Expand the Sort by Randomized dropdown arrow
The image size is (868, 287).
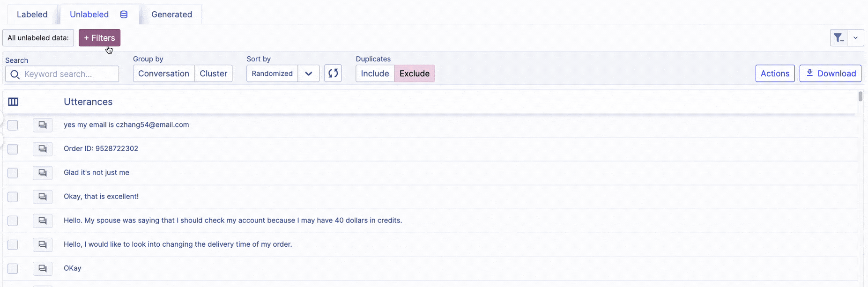tap(308, 74)
